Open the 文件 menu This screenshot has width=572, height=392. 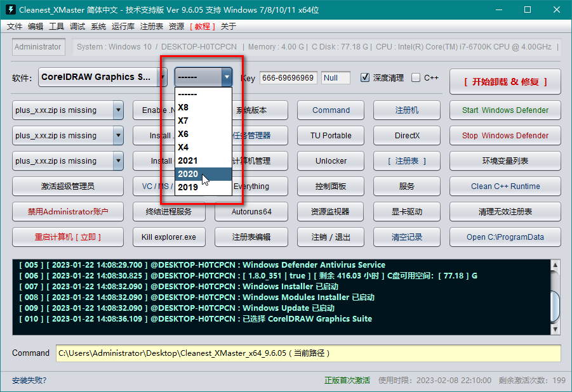click(15, 26)
